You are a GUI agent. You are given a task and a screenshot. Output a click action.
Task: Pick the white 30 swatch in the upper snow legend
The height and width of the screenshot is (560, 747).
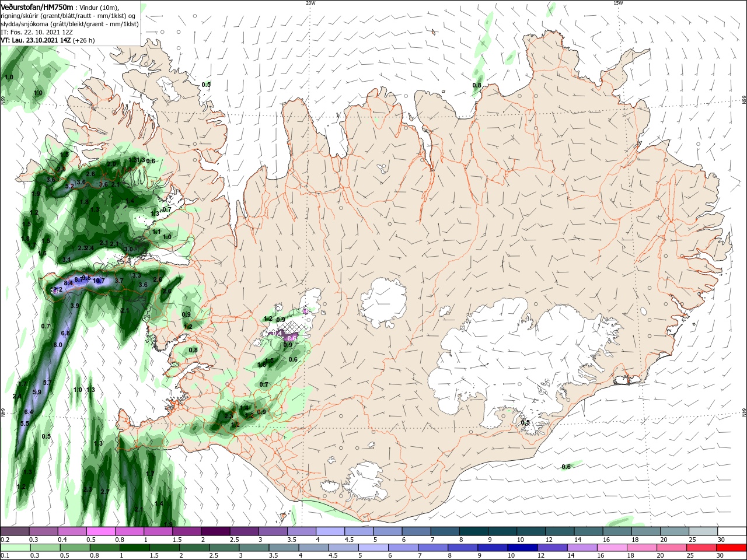point(731,531)
